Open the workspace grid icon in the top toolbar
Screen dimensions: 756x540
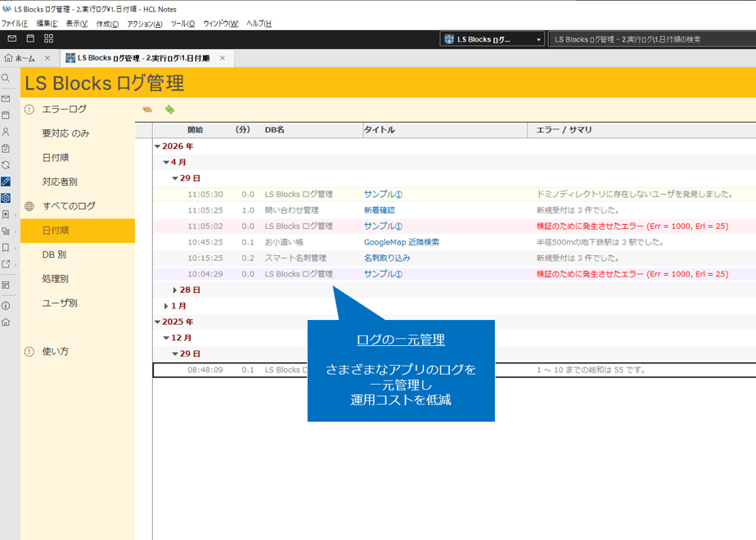click(49, 38)
